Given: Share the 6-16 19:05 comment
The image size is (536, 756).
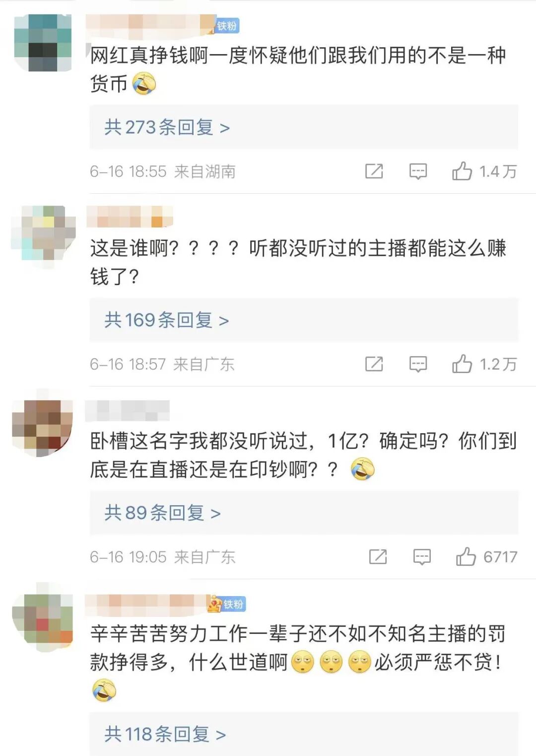Looking at the screenshot, I should click(x=378, y=557).
